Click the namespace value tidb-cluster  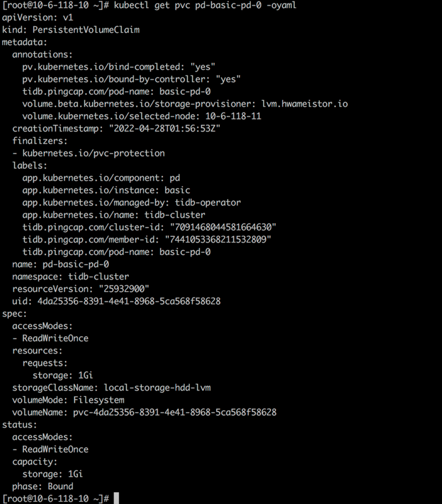coord(98,277)
